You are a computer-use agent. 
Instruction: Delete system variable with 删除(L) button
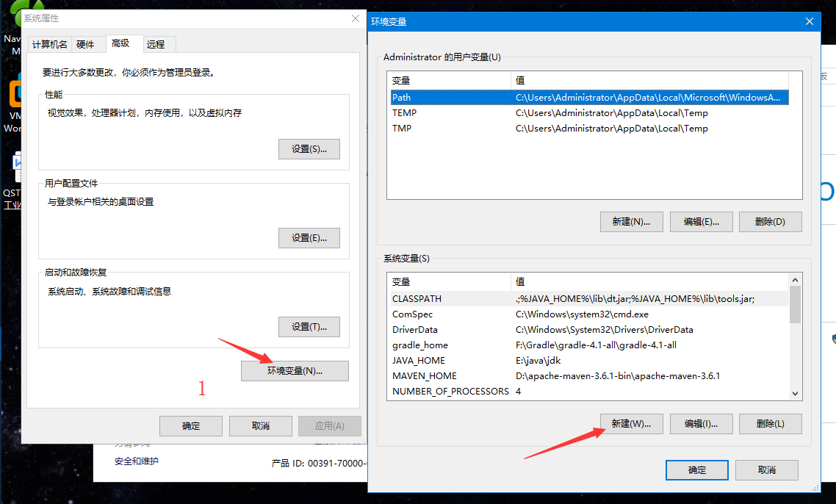[x=771, y=424]
